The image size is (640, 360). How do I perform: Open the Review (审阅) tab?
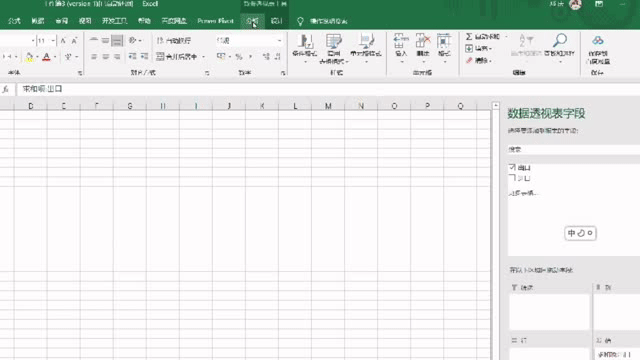click(x=62, y=21)
